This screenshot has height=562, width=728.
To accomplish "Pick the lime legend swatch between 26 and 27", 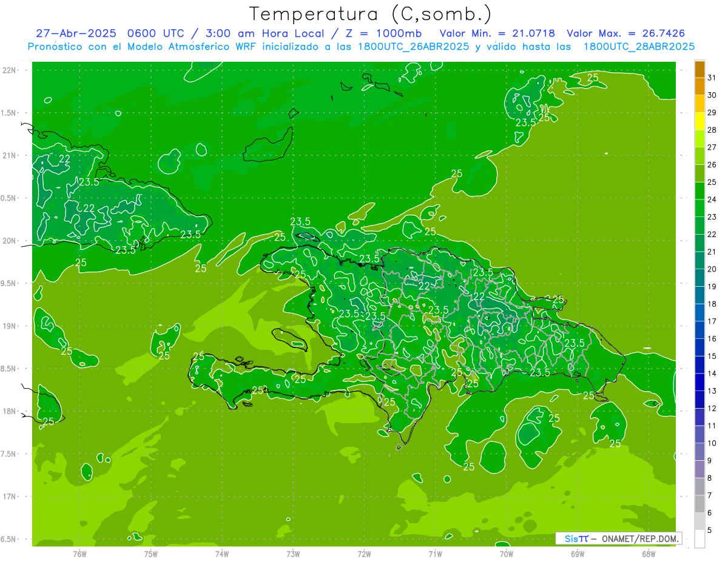I will tap(699, 156).
